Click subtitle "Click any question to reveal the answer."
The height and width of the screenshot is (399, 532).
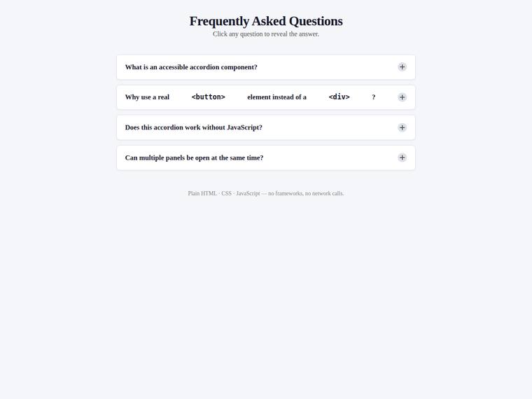pos(266,34)
